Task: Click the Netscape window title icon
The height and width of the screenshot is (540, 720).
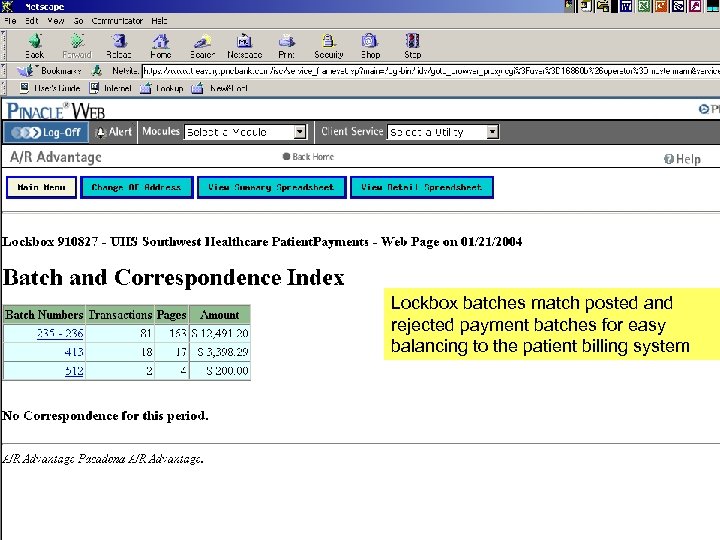Action: point(7,6)
